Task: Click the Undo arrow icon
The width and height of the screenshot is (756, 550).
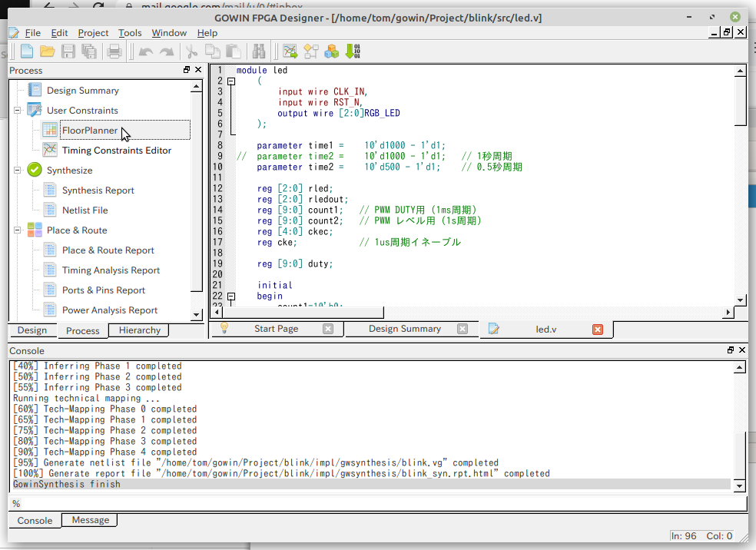Action: tap(146, 51)
